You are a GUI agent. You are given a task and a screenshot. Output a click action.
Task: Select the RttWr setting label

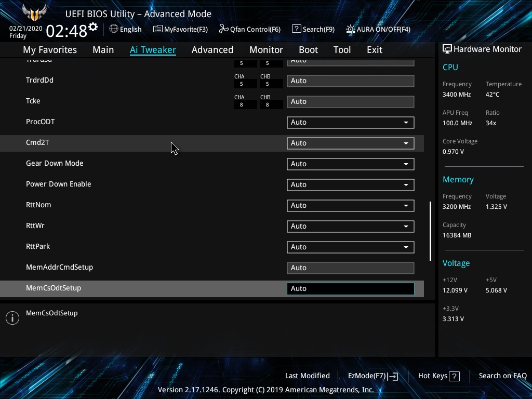coord(35,225)
